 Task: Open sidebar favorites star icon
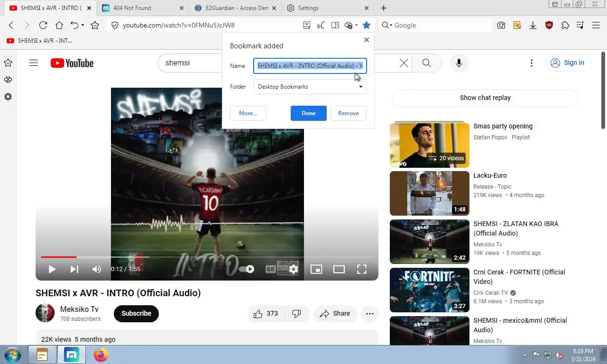[8, 63]
